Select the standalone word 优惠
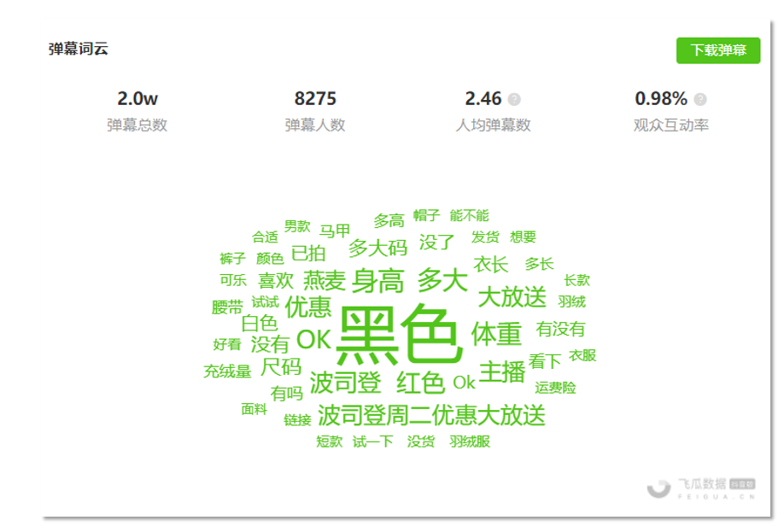Image resolution: width=784 pixels, height=532 pixels. pyautogui.click(x=308, y=307)
